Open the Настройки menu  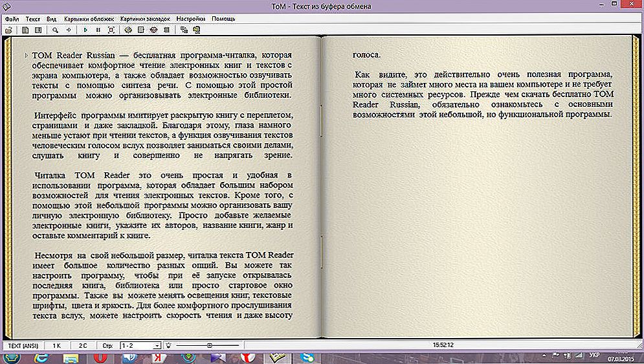[x=190, y=19]
